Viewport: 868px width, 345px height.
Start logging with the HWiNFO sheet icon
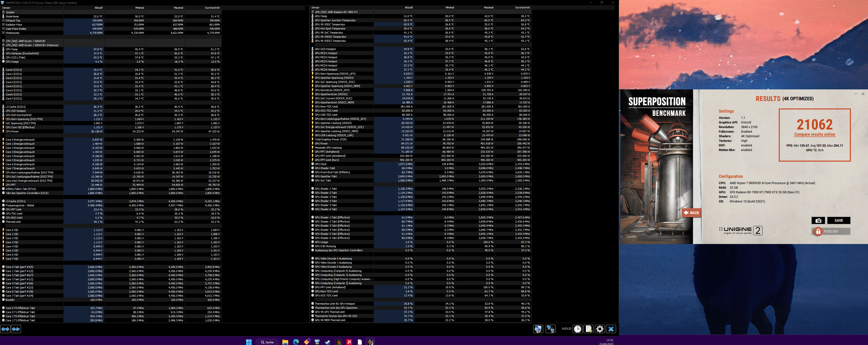589,329
